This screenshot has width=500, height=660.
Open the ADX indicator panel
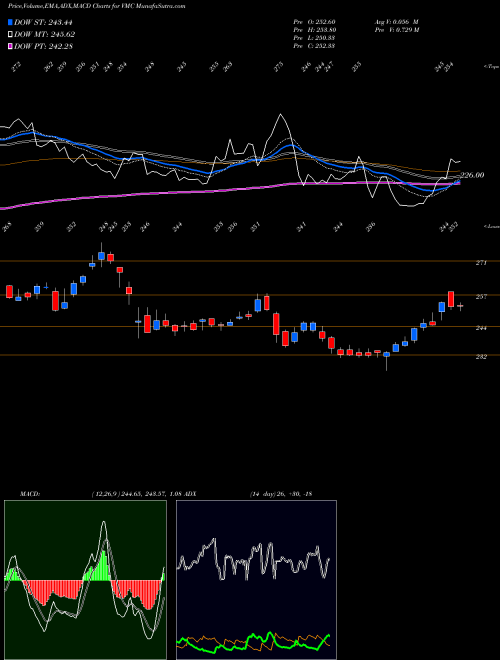coord(256,580)
